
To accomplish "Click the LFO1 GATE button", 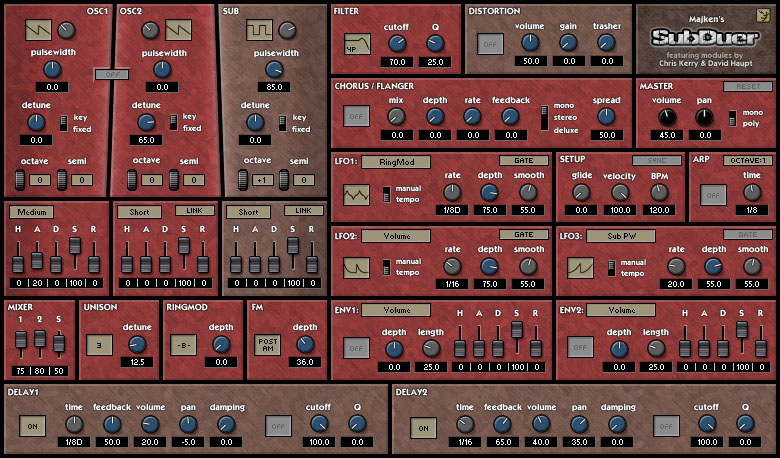I will 524,160.
